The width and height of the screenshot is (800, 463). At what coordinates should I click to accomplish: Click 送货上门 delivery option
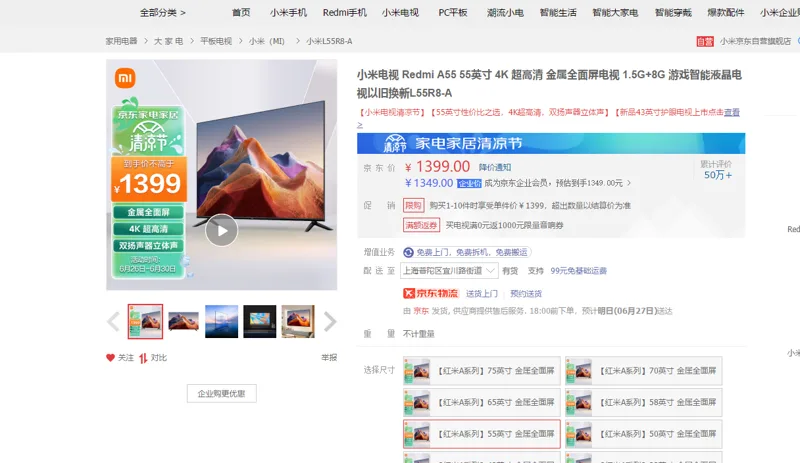click(482, 294)
